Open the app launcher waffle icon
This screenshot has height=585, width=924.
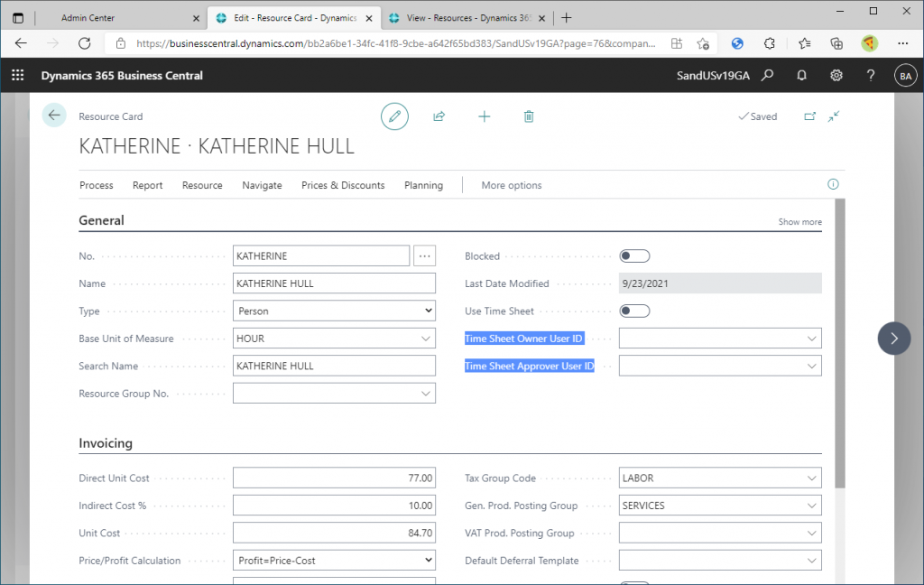tap(18, 76)
